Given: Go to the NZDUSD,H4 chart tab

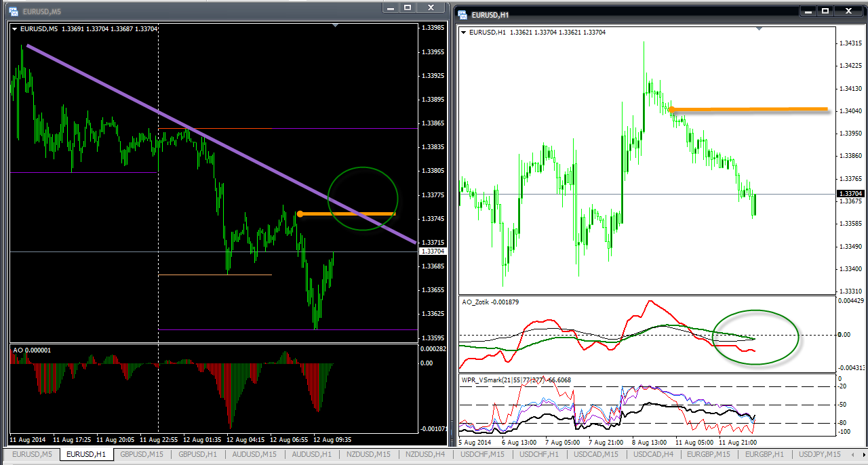Looking at the screenshot, I should click(x=424, y=454).
